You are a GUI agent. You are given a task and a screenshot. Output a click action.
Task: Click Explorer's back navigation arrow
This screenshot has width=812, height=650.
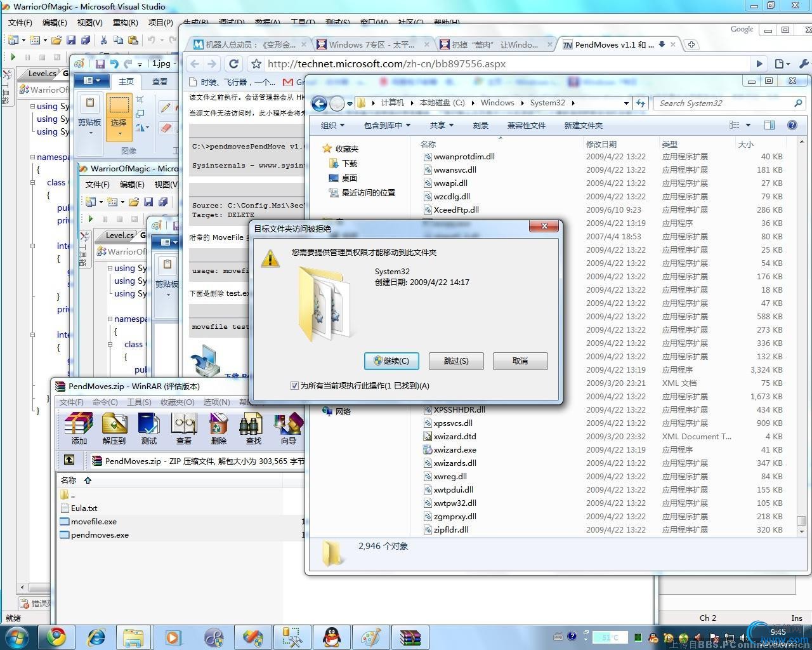[320, 103]
